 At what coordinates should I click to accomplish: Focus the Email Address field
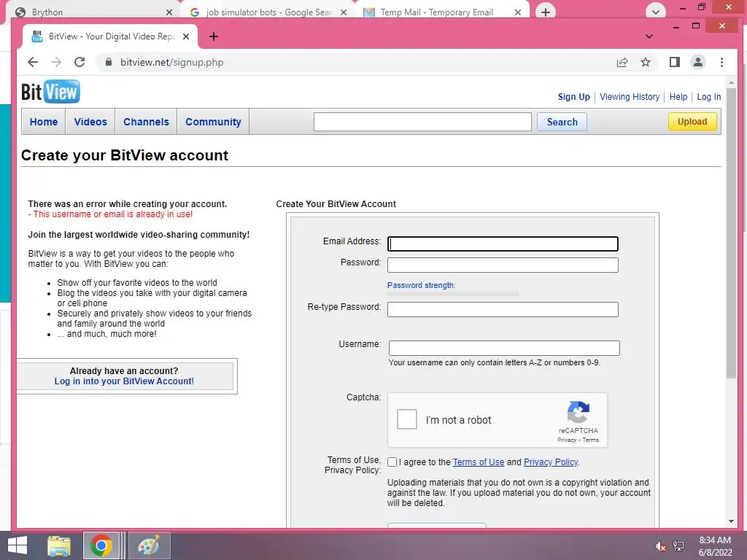click(503, 244)
